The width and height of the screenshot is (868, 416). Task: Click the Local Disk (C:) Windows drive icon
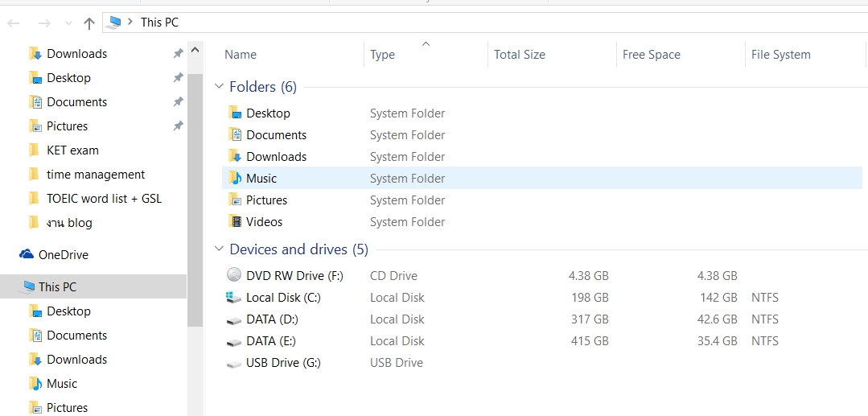(x=234, y=297)
